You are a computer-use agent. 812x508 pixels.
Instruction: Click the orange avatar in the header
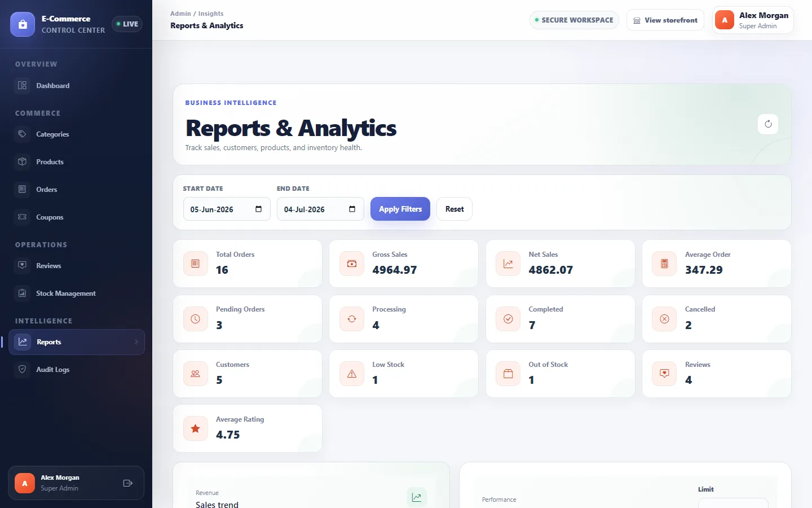725,20
